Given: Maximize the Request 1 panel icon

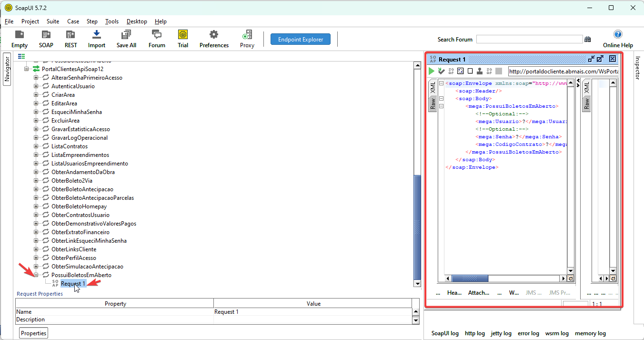Looking at the screenshot, I should click(x=600, y=59).
